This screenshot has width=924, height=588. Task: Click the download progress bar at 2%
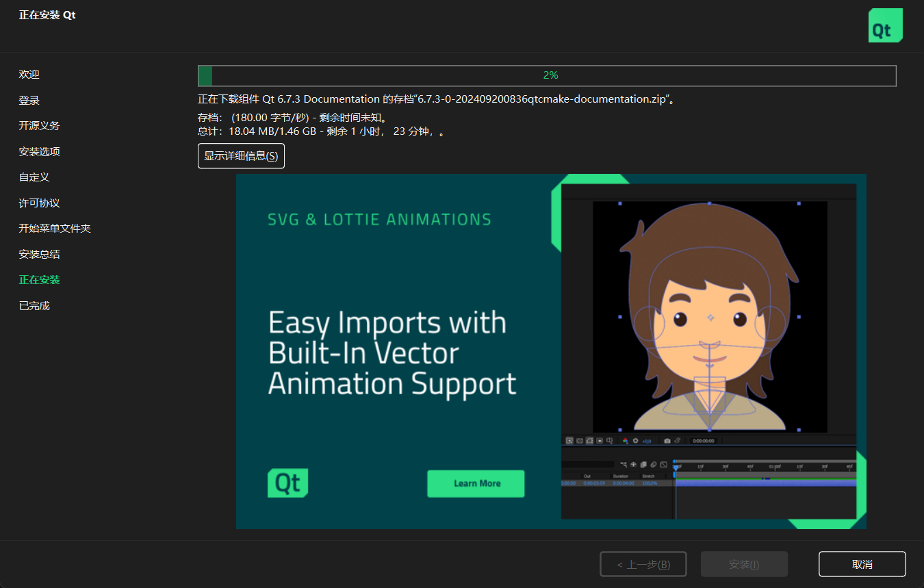click(547, 75)
